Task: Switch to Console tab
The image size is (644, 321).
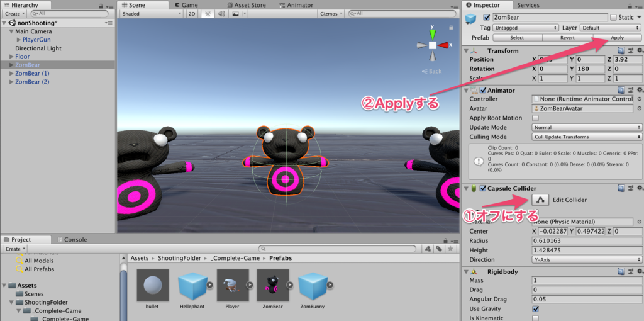Action: 72,240
